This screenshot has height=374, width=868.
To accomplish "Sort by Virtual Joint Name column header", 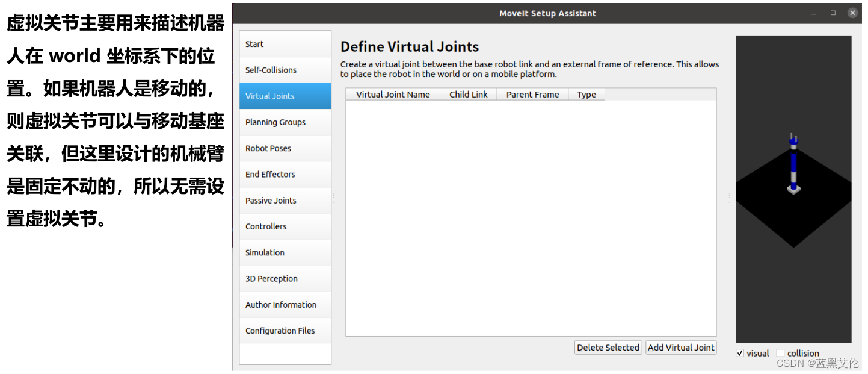I will point(393,95).
